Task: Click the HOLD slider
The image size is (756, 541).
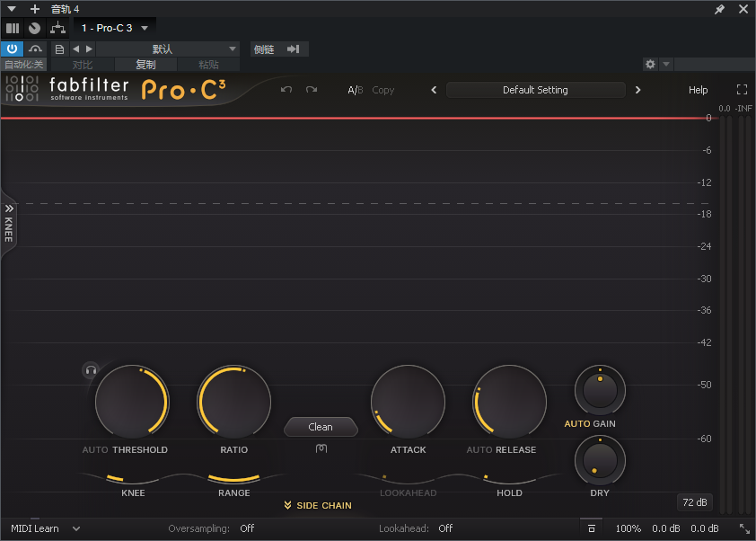Action: (x=509, y=478)
